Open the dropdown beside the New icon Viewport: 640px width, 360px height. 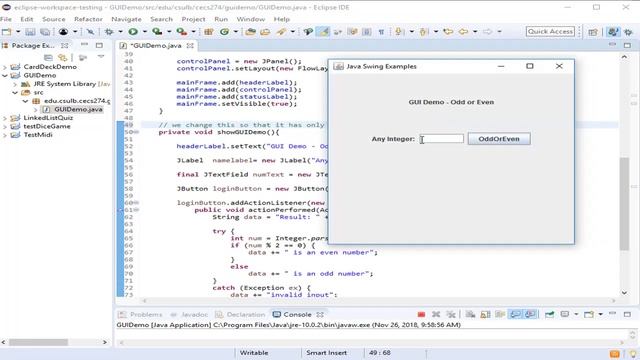[x=18, y=31]
